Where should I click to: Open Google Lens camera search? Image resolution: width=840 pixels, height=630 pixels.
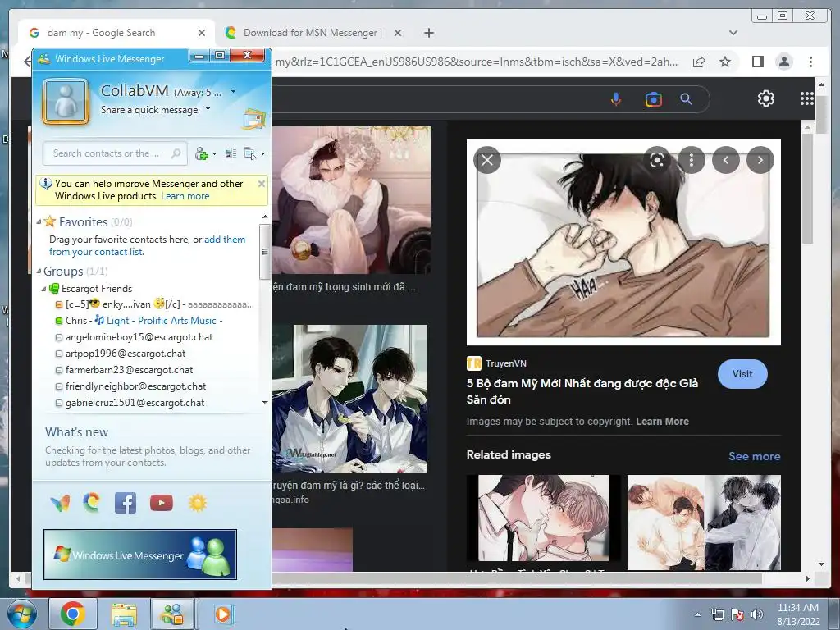[653, 99]
